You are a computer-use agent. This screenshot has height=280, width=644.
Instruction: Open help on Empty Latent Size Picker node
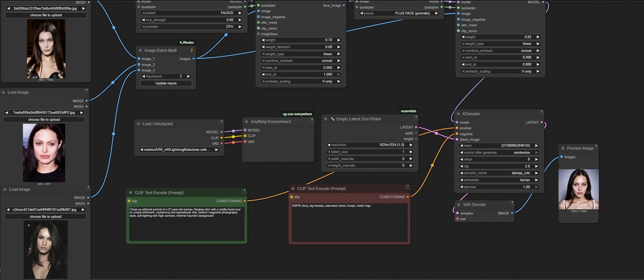coord(416,117)
